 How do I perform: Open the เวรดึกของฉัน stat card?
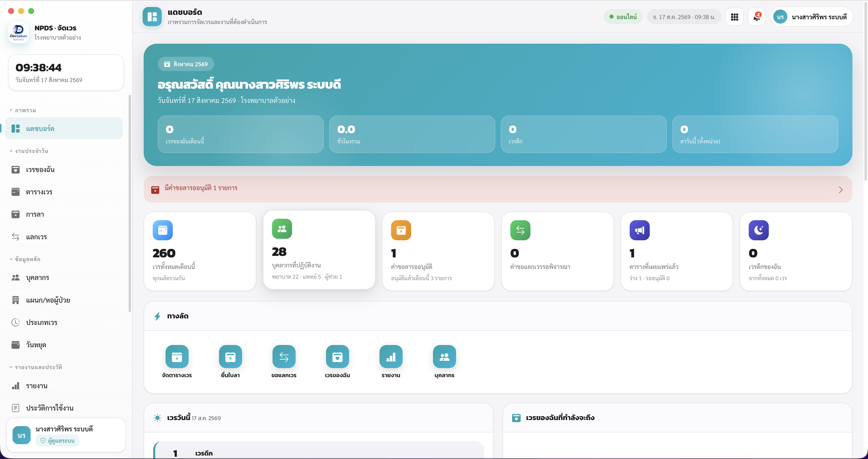click(796, 251)
